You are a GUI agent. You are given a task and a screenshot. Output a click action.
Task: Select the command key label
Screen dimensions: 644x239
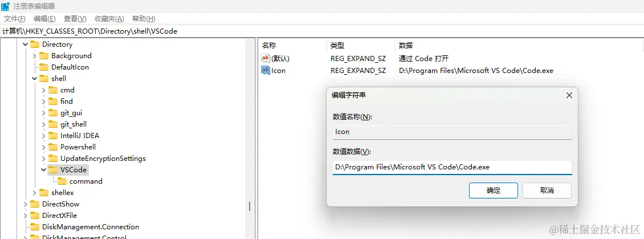coord(86,181)
